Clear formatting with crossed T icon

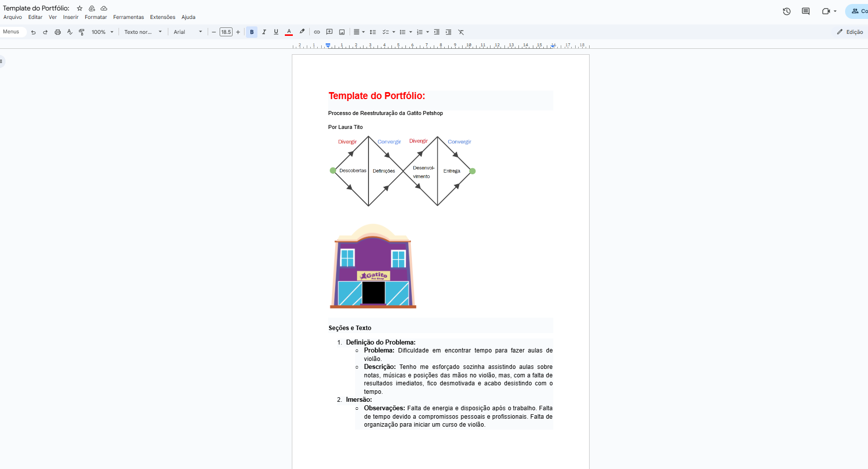pos(461,32)
